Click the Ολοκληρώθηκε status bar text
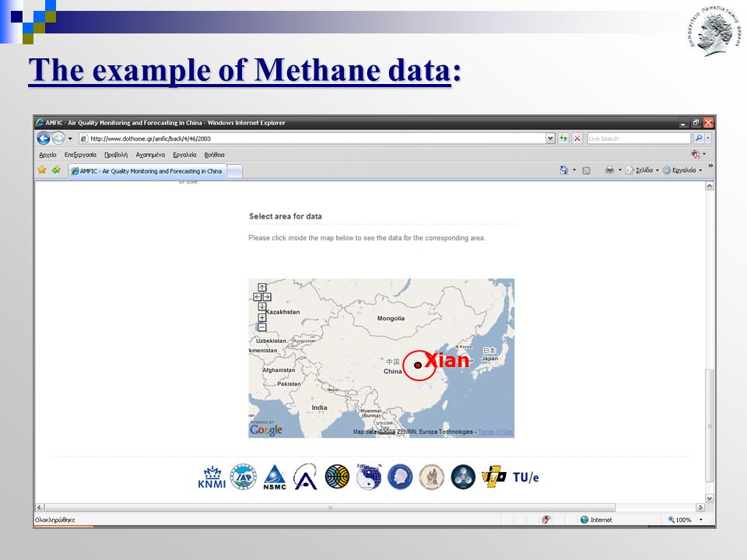747x560 pixels. (54, 520)
